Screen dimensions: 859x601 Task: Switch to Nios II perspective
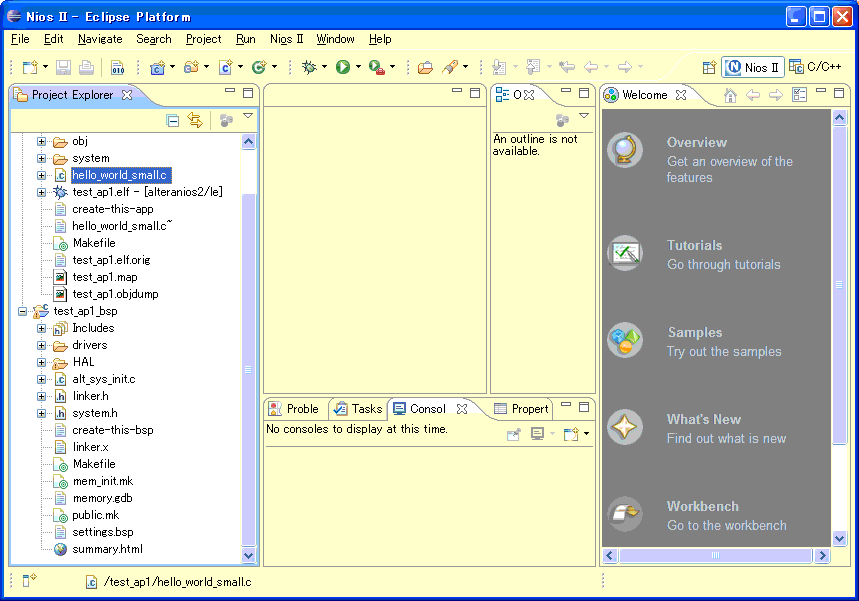753,67
